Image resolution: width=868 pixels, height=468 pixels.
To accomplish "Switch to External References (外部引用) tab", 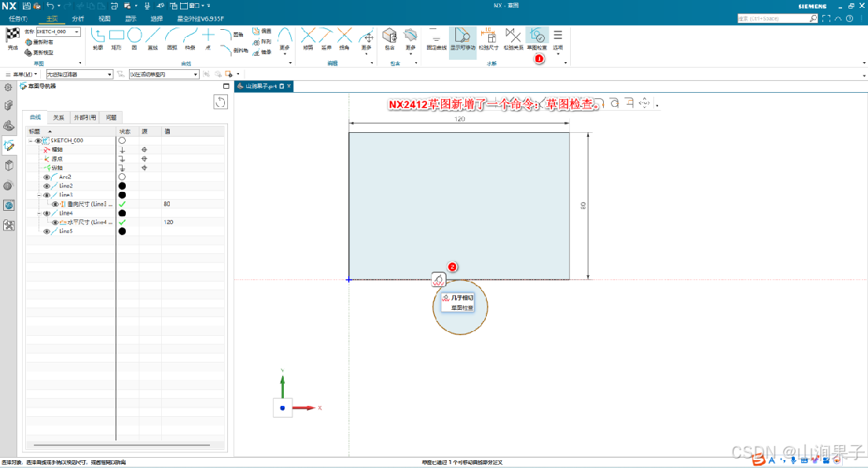I will [x=85, y=117].
